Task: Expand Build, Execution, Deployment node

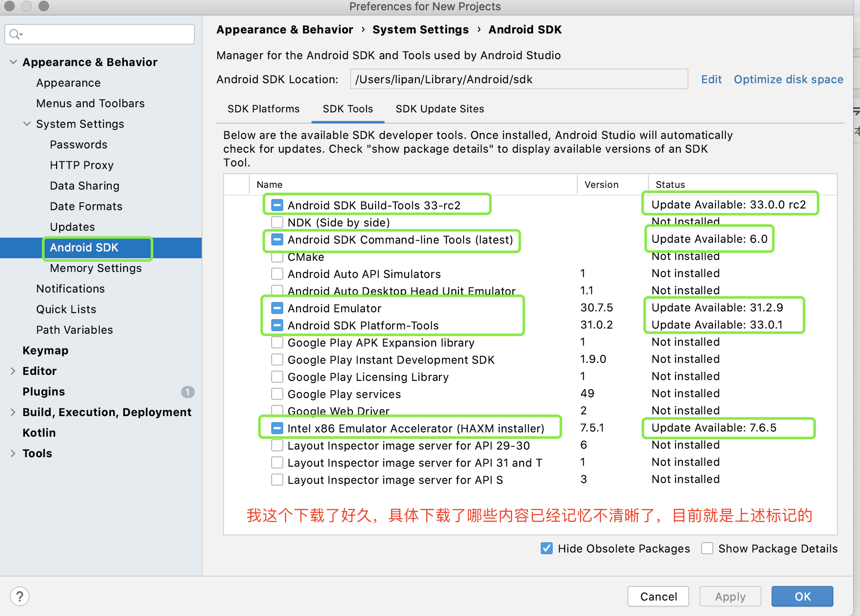Action: point(13,412)
